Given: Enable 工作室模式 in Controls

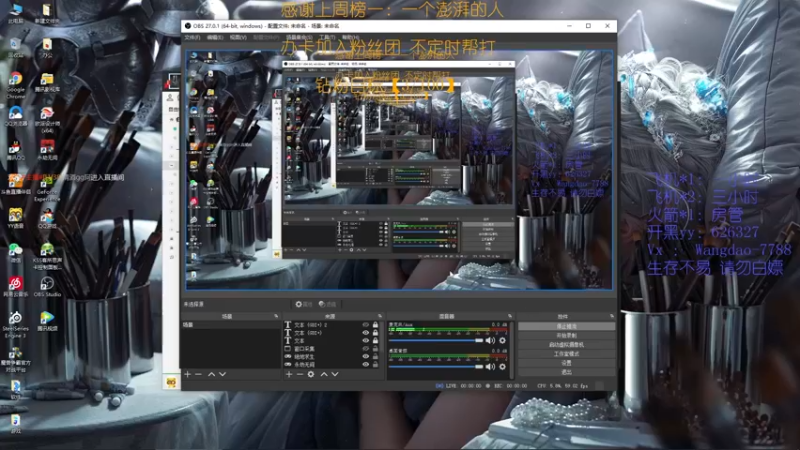Looking at the screenshot, I should 566,354.
